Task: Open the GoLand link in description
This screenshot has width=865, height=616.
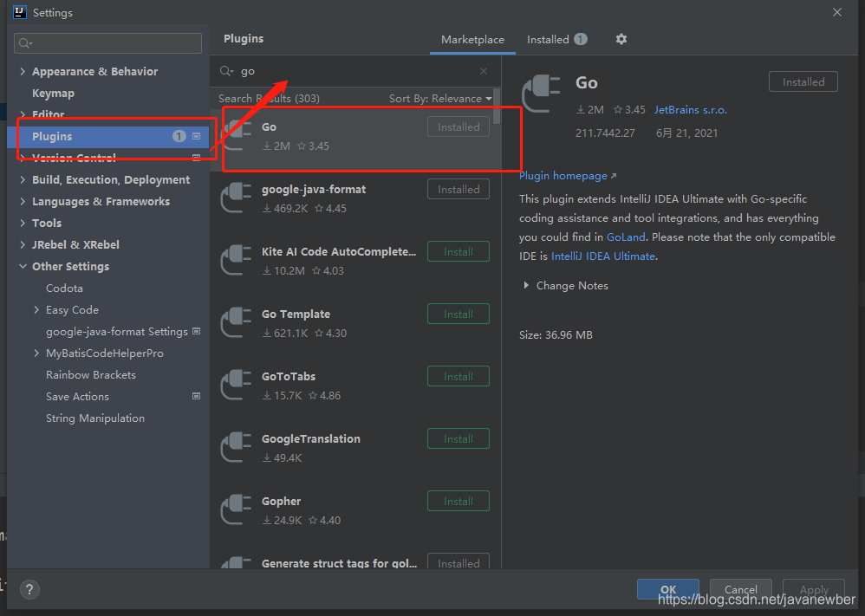Action: (626, 237)
